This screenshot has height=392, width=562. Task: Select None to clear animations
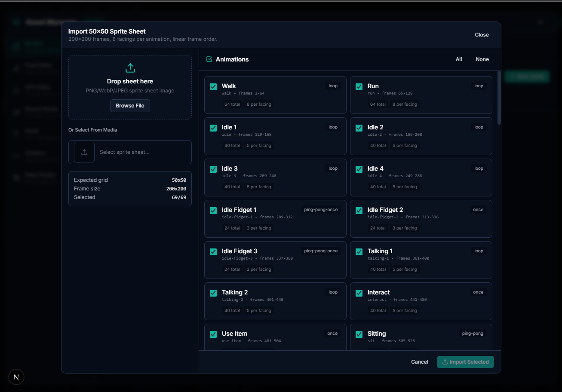[x=482, y=59]
